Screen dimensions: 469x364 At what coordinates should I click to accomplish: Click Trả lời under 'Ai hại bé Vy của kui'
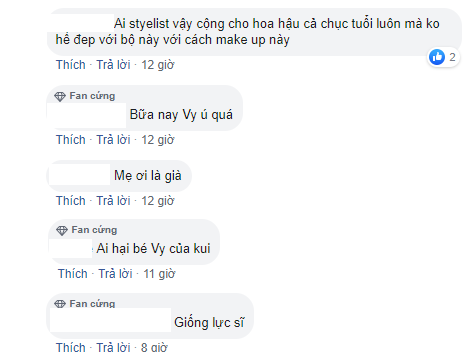click(x=115, y=274)
